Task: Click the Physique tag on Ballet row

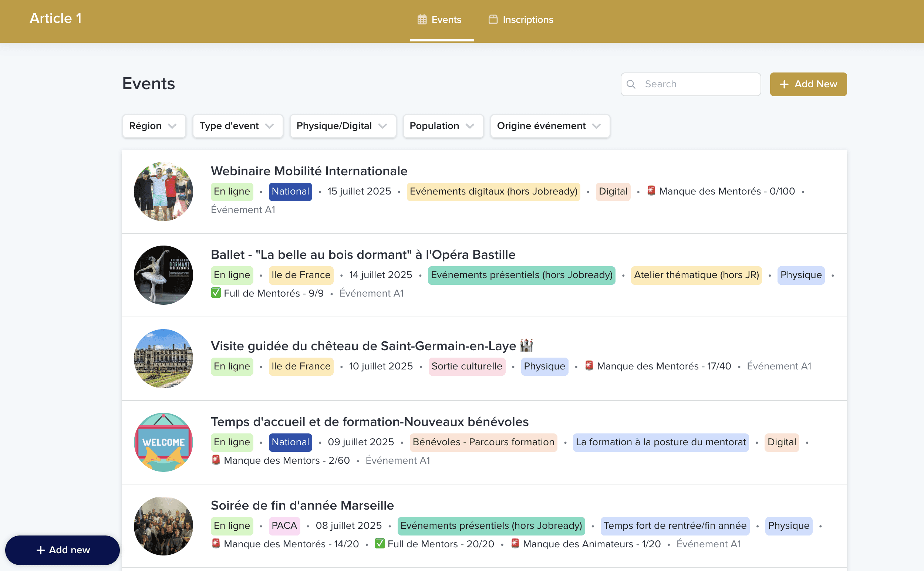Action: 800,275
